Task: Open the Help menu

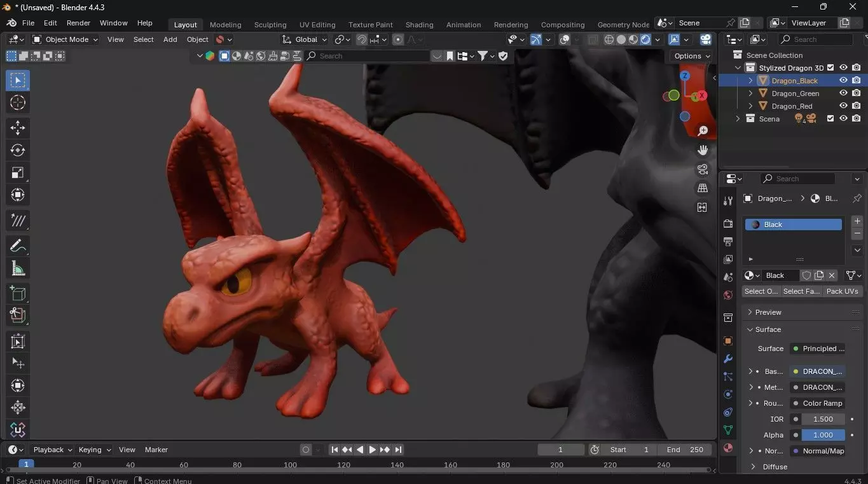Action: tap(145, 23)
